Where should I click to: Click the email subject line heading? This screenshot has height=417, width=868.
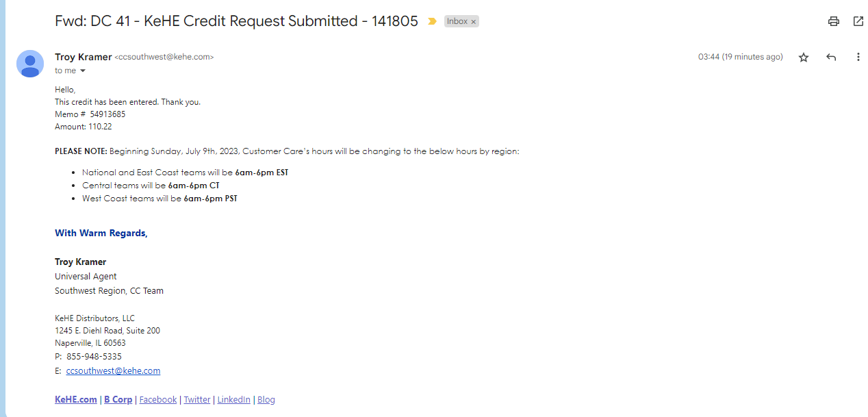(236, 21)
